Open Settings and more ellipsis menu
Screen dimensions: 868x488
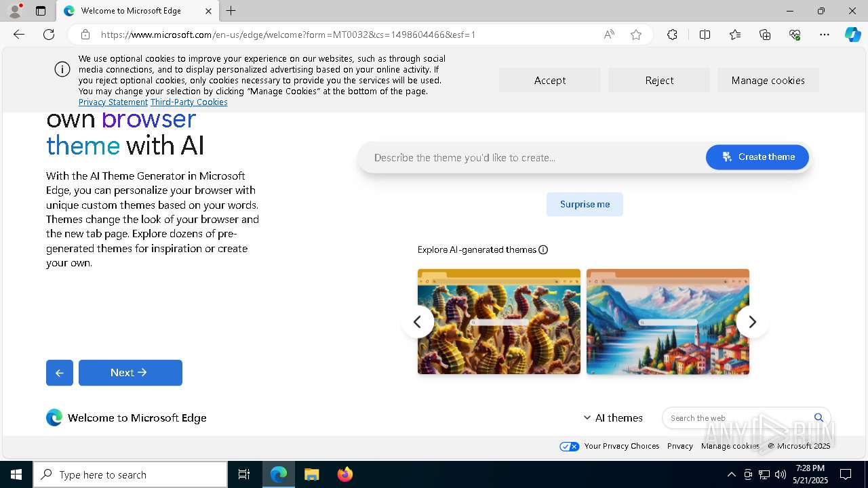pos(825,35)
